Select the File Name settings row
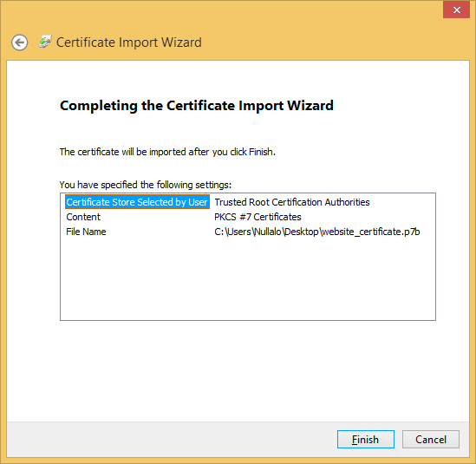 click(x=248, y=232)
